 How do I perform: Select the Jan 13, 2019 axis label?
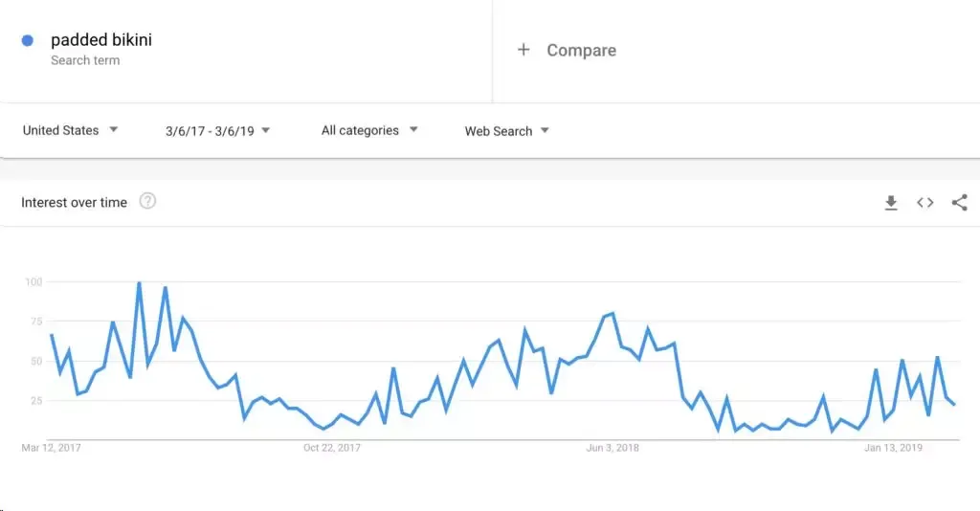click(893, 447)
